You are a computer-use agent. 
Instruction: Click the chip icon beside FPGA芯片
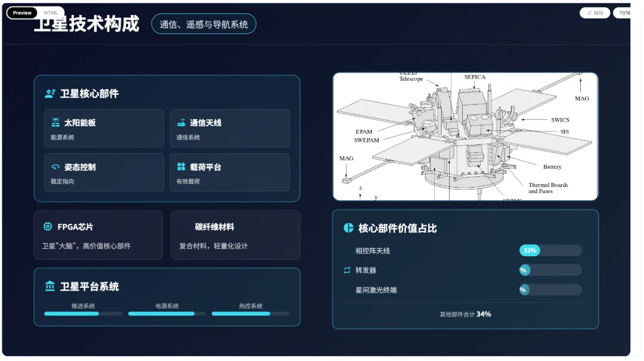[x=48, y=226]
